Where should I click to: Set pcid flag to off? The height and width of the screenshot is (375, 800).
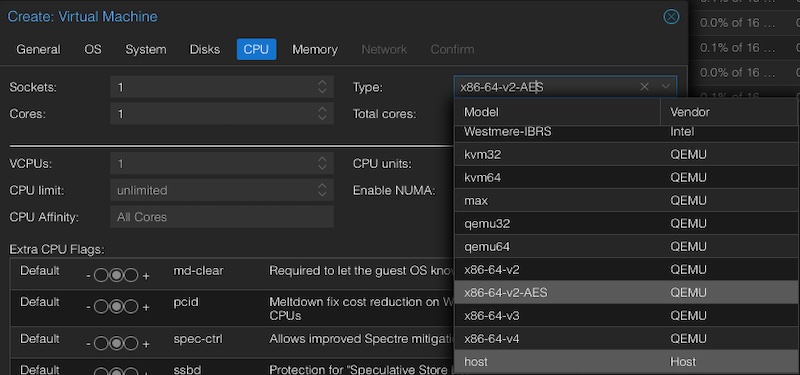click(101, 307)
